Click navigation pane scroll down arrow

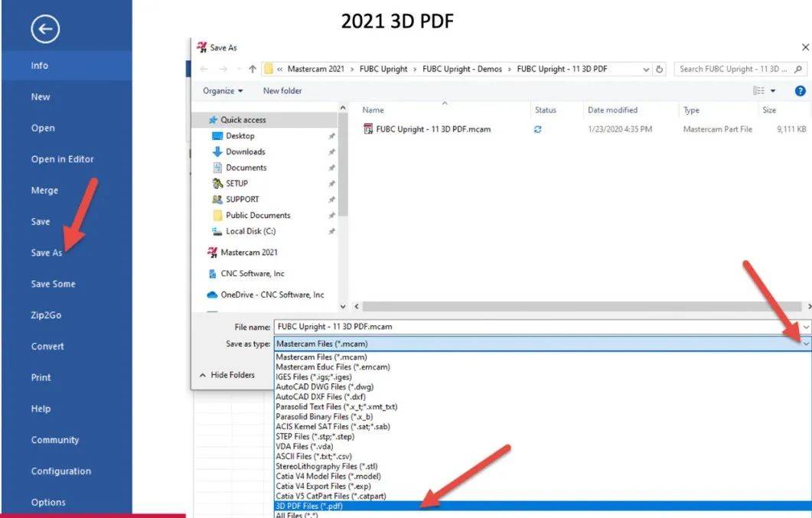click(x=343, y=306)
